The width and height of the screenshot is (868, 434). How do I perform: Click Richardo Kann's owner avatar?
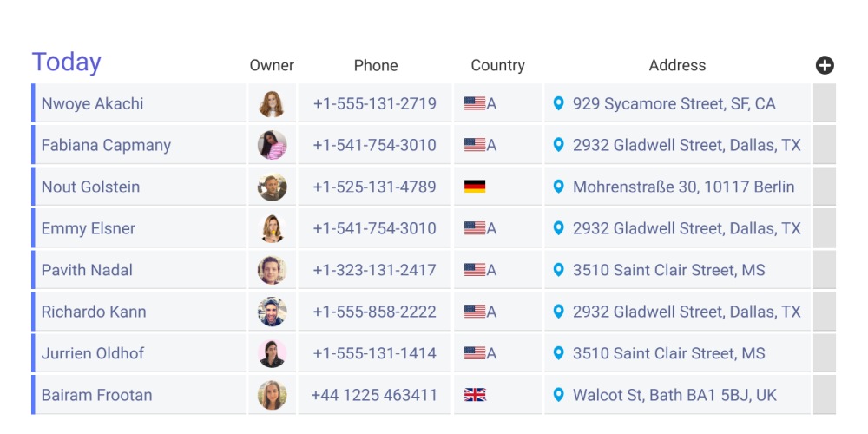coord(272,312)
